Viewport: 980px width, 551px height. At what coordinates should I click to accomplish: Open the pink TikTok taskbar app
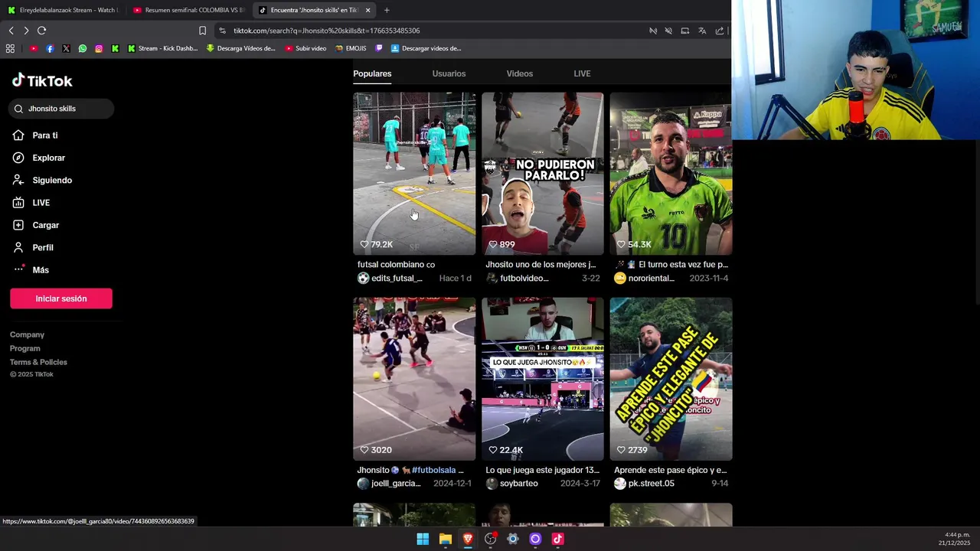click(x=557, y=539)
